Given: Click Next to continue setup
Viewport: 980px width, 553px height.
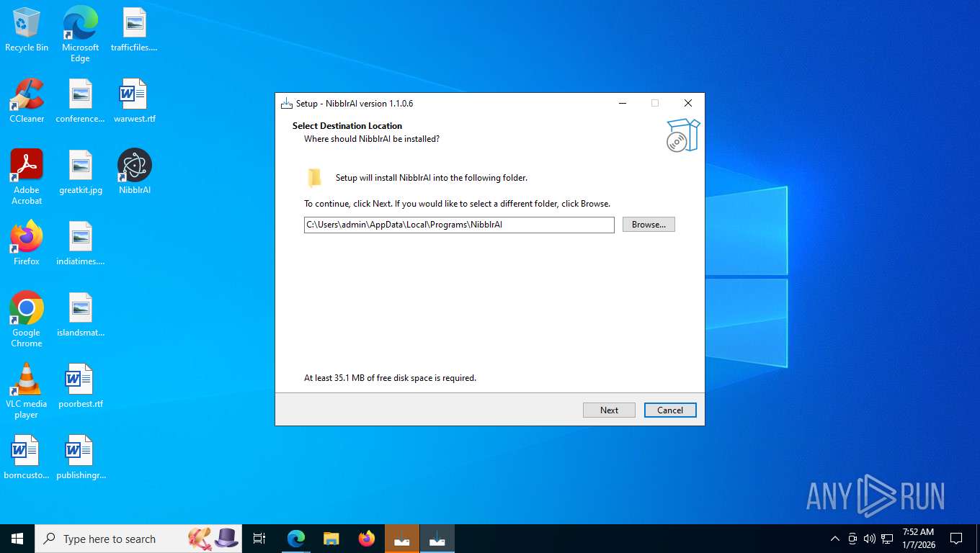Looking at the screenshot, I should tap(609, 410).
